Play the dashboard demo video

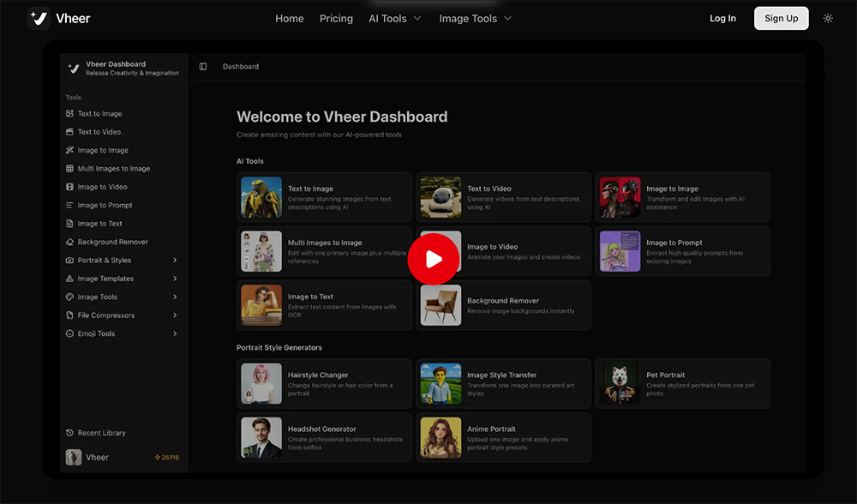click(x=434, y=259)
